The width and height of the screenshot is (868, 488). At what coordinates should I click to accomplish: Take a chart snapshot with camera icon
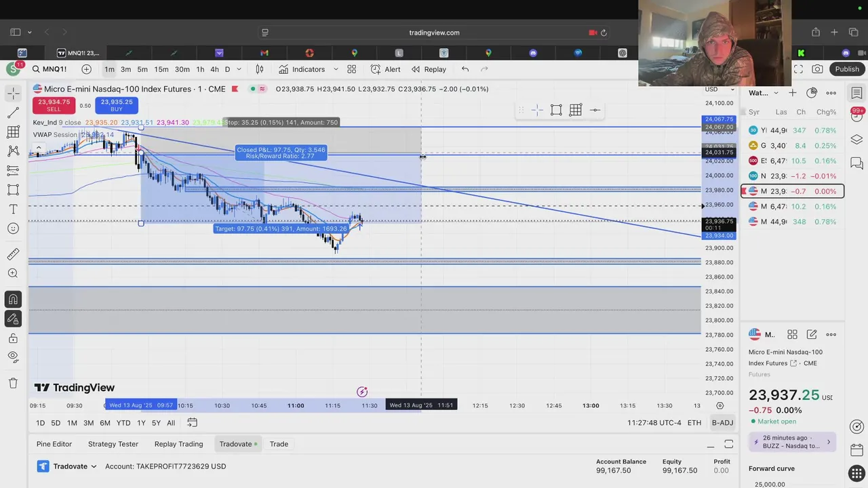pyautogui.click(x=818, y=69)
